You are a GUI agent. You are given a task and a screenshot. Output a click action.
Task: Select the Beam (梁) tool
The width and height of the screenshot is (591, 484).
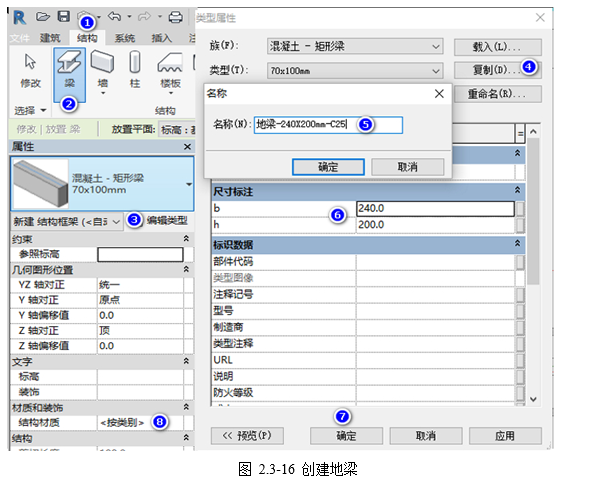[69, 75]
